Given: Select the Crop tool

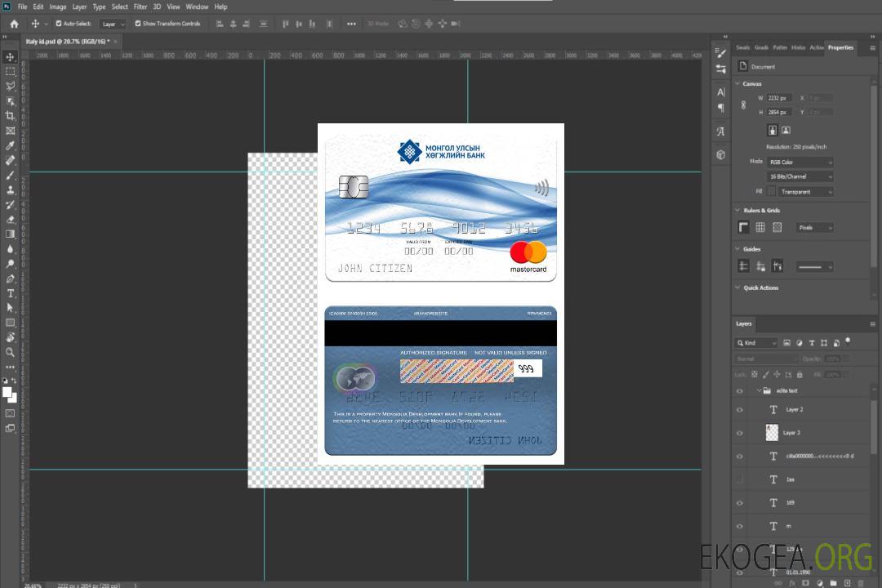Looking at the screenshot, I should coord(10,116).
